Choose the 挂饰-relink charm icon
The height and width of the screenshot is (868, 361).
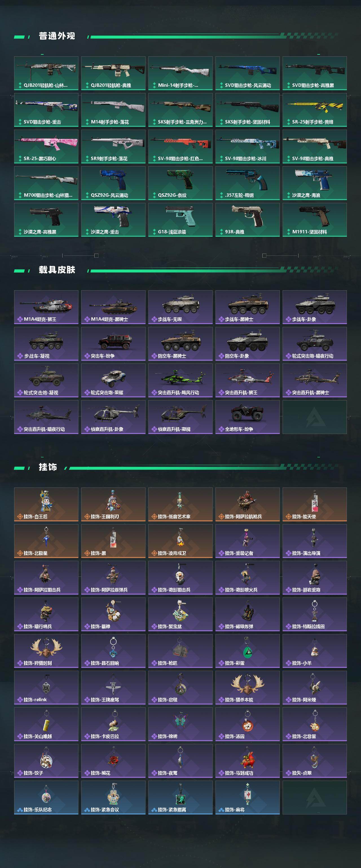(46, 688)
